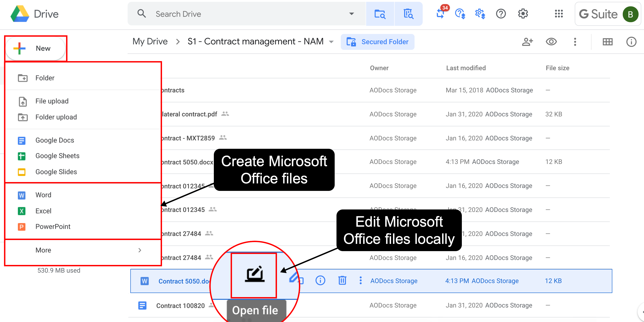Click the 32 KB file size cell
This screenshot has height=322, width=644.
[553, 114]
